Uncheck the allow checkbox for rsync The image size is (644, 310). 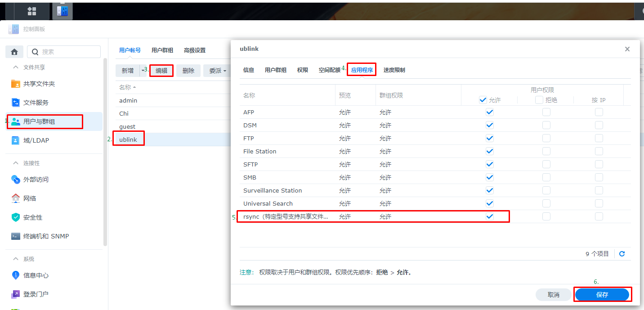[490, 216]
